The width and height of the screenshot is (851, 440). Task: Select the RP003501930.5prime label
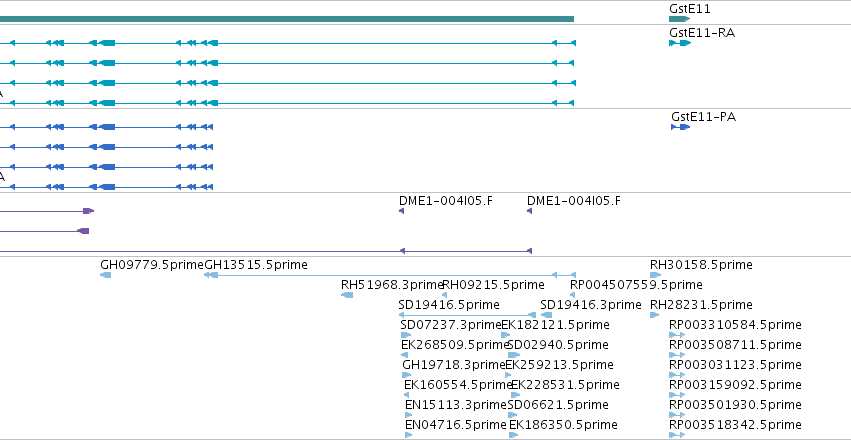coord(735,405)
